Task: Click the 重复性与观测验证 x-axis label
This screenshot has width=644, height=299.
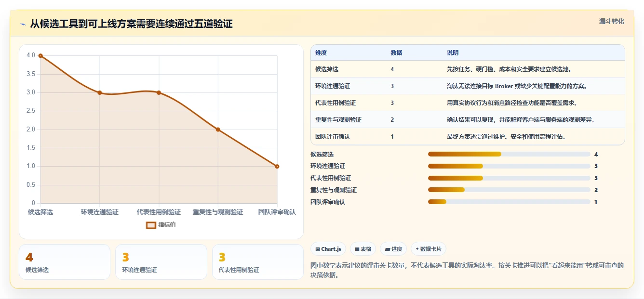Action: [218, 212]
